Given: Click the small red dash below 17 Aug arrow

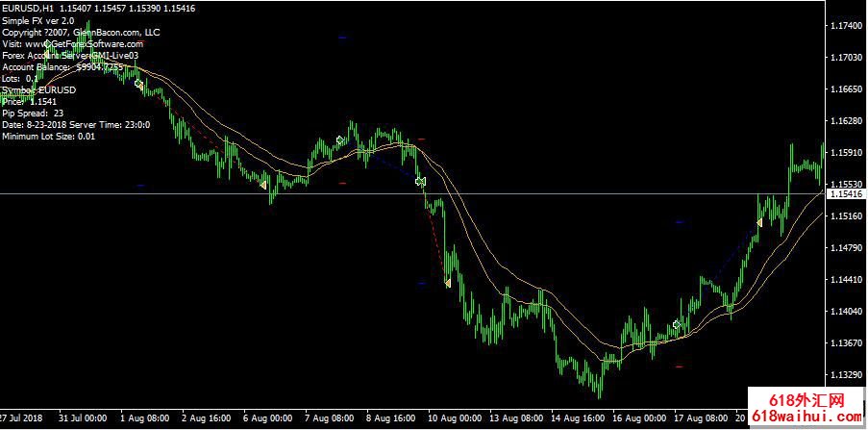Looking at the screenshot, I should coord(681,367).
